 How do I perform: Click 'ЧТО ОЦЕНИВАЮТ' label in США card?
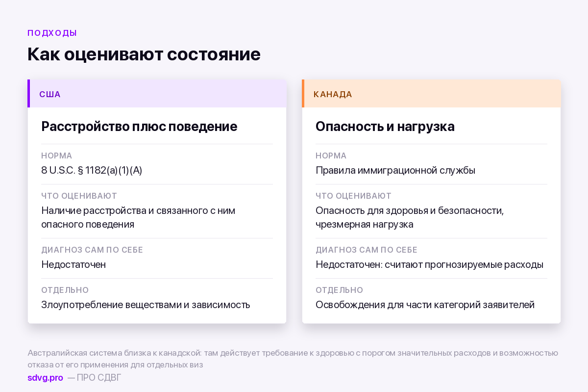79,196
